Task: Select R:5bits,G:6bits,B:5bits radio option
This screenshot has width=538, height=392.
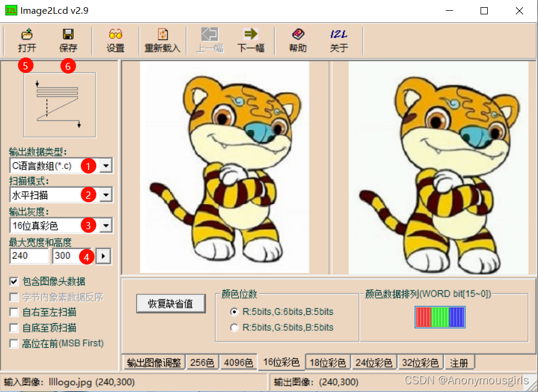Action: pyautogui.click(x=234, y=312)
